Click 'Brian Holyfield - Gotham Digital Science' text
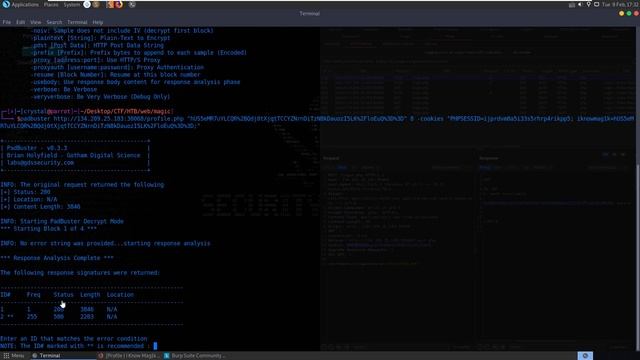640x360 pixels. (x=73, y=155)
